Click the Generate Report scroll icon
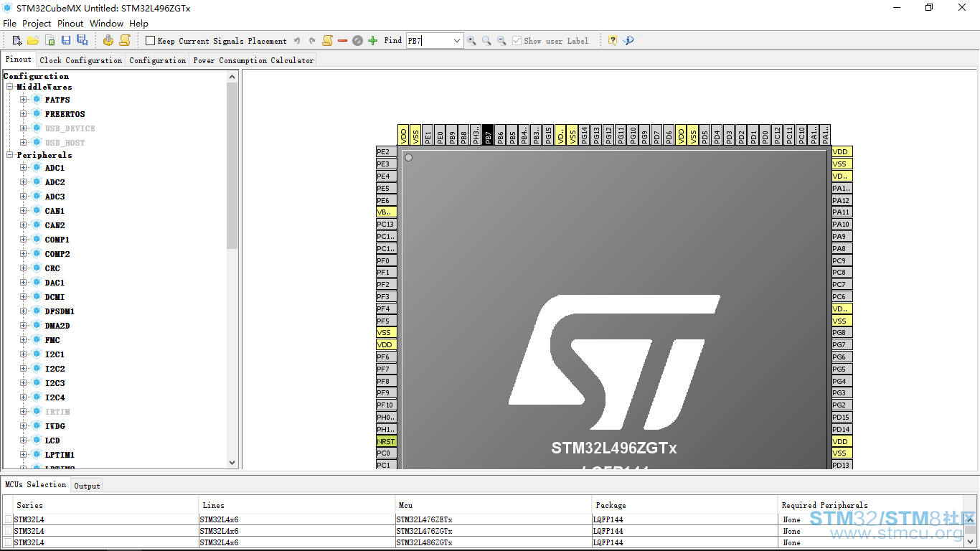Image resolution: width=980 pixels, height=551 pixels. 125,41
